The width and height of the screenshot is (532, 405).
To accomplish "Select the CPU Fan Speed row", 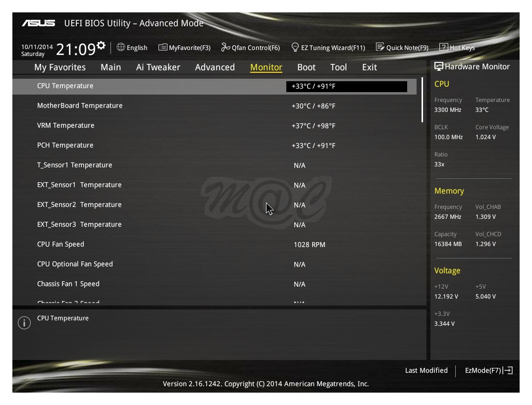I will tap(214, 244).
